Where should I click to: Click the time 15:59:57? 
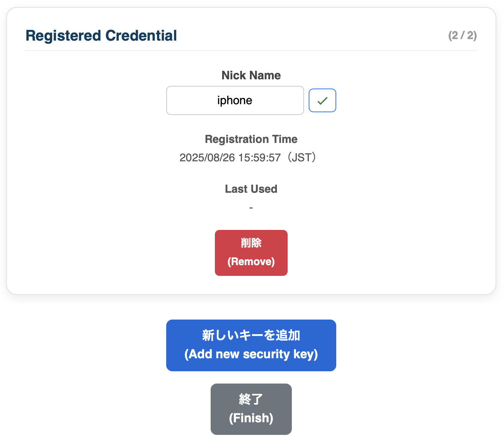pyautogui.click(x=259, y=158)
